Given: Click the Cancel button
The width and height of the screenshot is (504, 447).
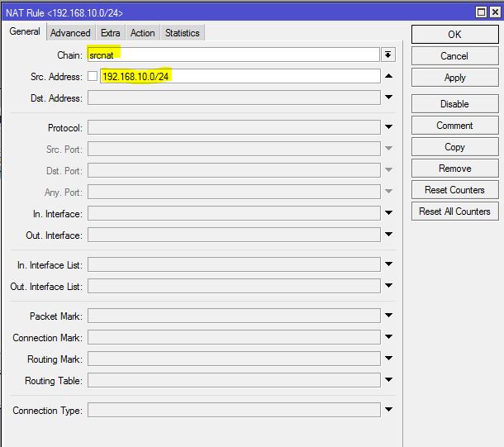Looking at the screenshot, I should point(454,56).
